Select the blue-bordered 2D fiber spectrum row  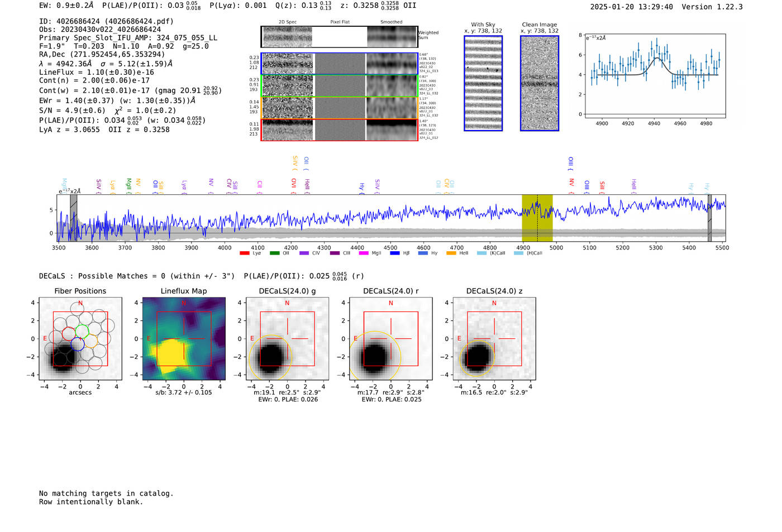tap(339, 64)
